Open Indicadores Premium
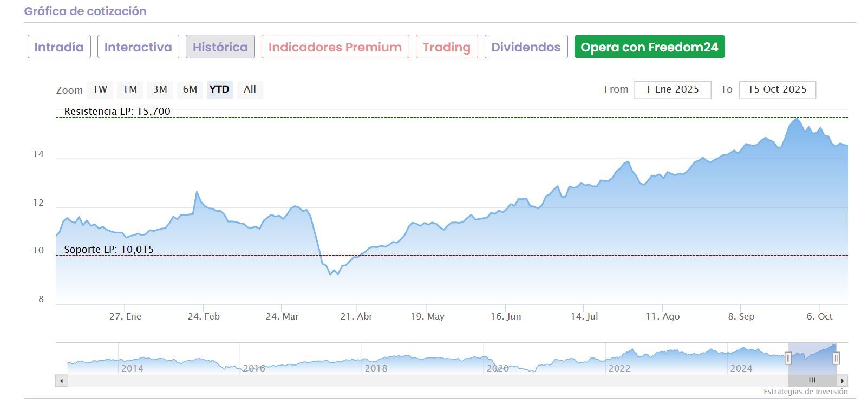 tap(335, 47)
